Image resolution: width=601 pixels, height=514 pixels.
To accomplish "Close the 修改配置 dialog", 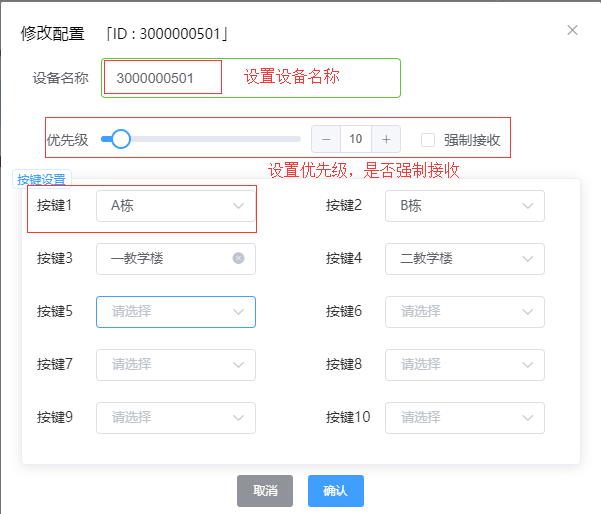I will [x=572, y=30].
